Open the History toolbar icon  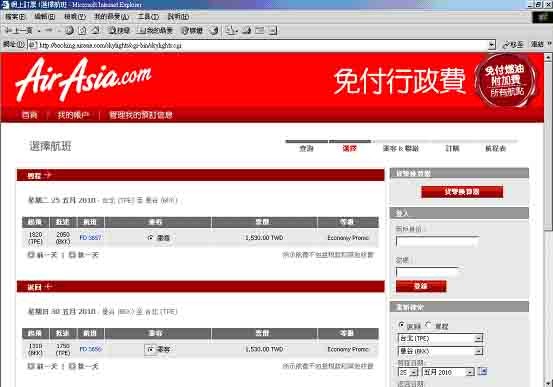coord(214,30)
